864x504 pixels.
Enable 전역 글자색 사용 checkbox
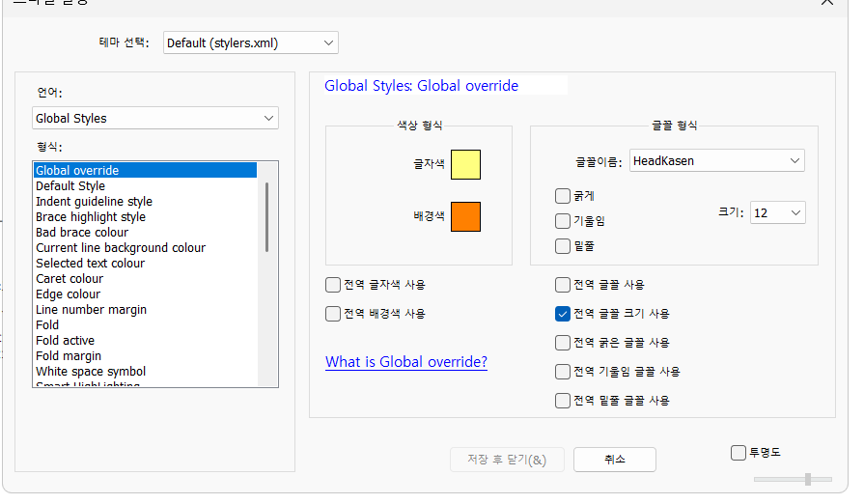(x=333, y=285)
